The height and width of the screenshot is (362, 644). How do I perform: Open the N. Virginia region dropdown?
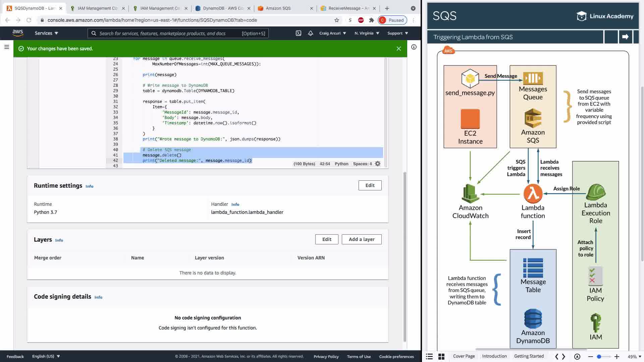tap(367, 33)
